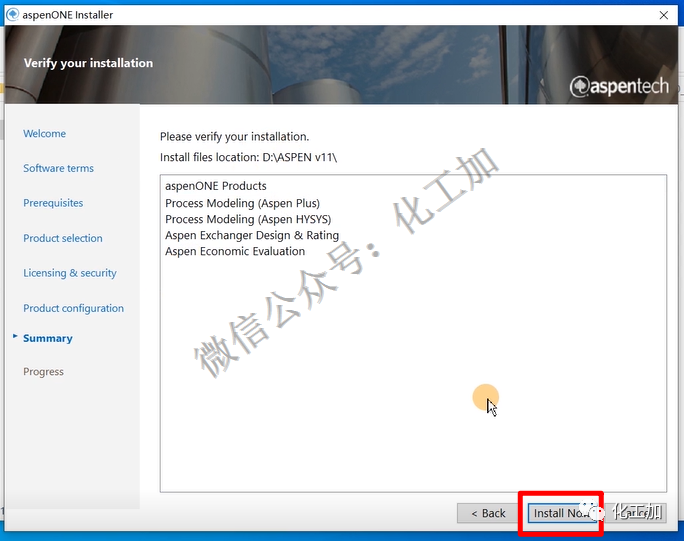Click the Progress step in the sidebar
Image resolution: width=684 pixels, height=541 pixels.
pyautogui.click(x=44, y=372)
